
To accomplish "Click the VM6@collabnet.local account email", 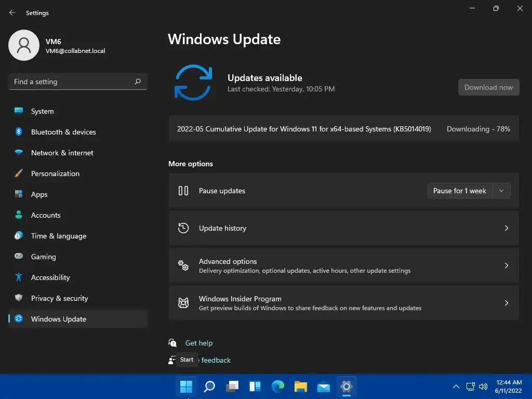I will (75, 50).
